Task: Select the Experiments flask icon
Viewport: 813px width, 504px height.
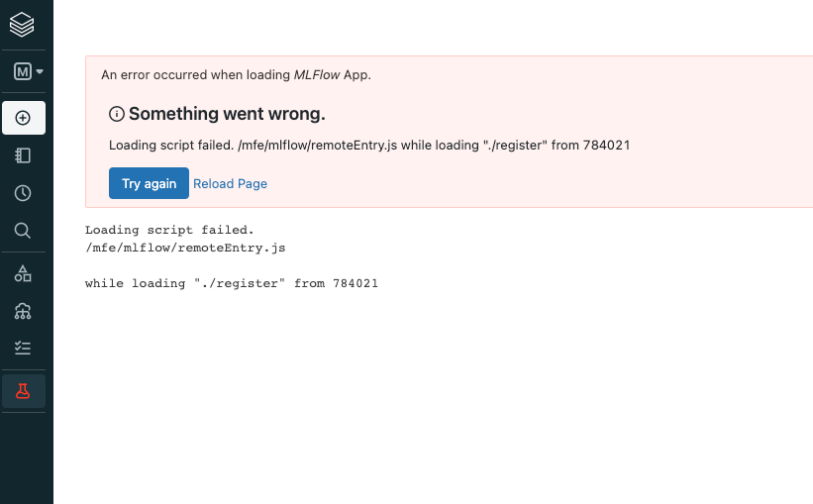Action: (24, 391)
